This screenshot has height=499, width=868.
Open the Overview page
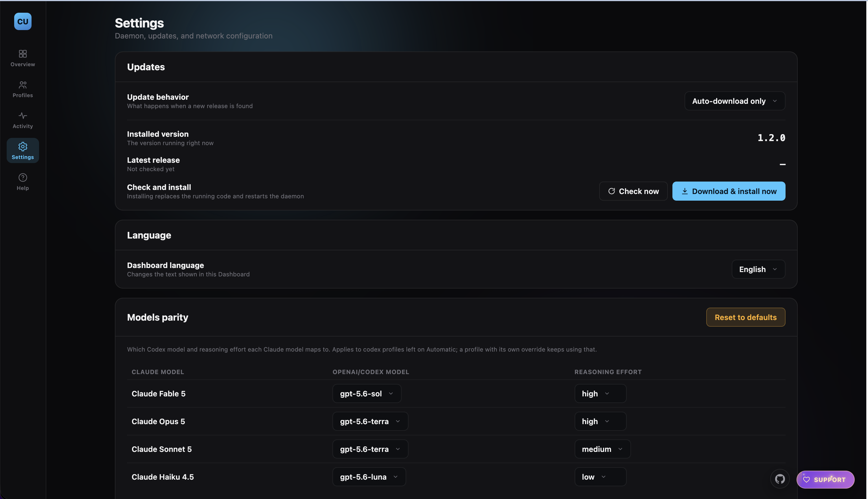23,58
